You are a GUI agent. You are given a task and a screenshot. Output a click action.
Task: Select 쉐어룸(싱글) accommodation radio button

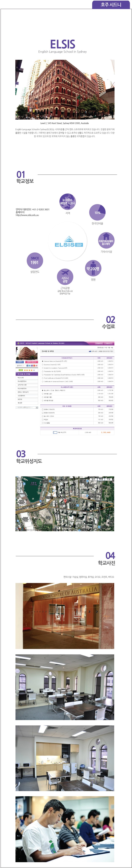pos(43,394)
